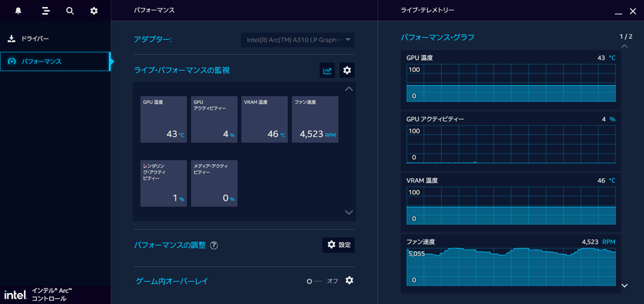Screen dimensions: 644x304
Task: Select the レンダリング・アクティビティー tile
Action: [x=164, y=183]
